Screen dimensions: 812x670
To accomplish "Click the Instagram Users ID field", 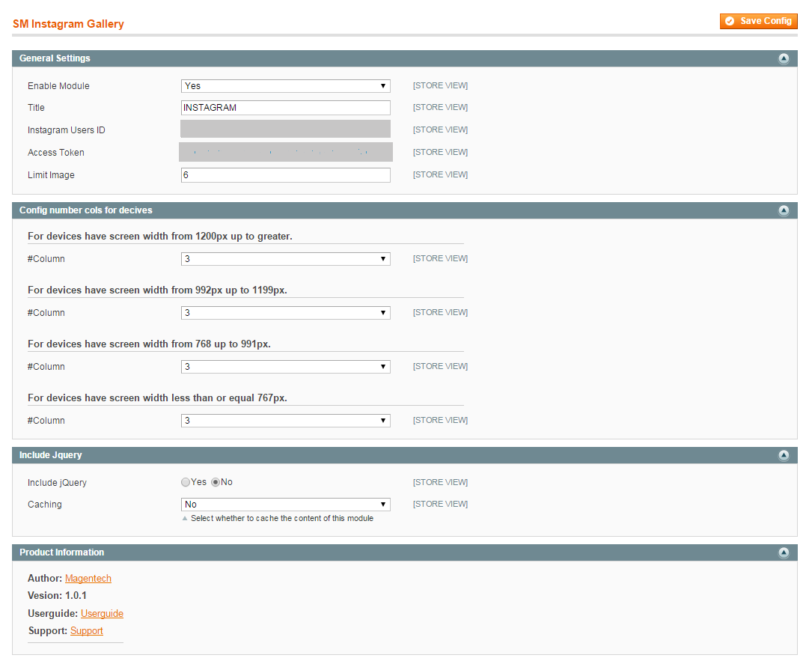I will (285, 129).
